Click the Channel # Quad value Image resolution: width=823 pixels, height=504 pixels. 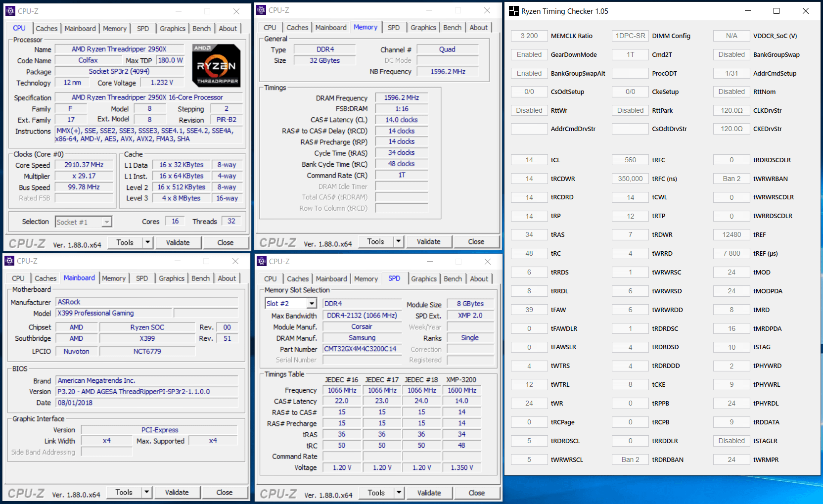click(448, 49)
